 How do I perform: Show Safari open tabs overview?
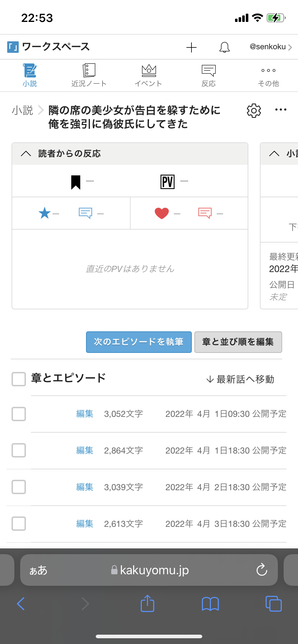point(274,603)
